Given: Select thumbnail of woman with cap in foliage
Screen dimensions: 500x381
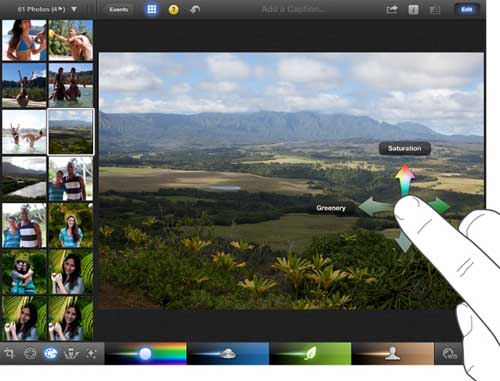Looking at the screenshot, I should click(x=71, y=225).
